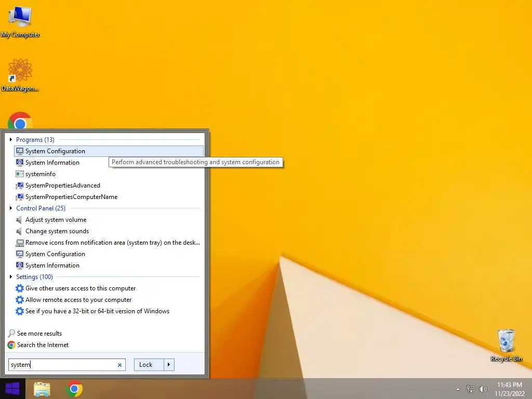The width and height of the screenshot is (532, 399).
Task: Open Chrome from the taskbar
Action: coord(74,389)
